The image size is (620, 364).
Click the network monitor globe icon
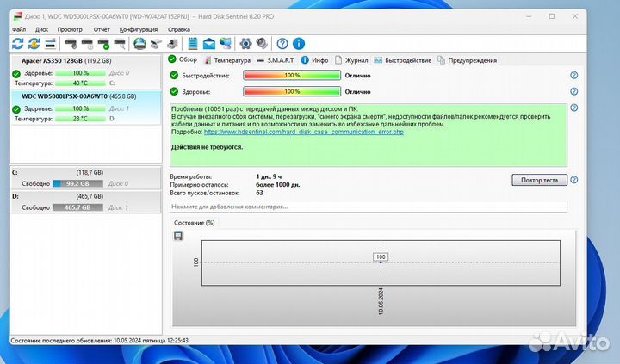coord(226,44)
